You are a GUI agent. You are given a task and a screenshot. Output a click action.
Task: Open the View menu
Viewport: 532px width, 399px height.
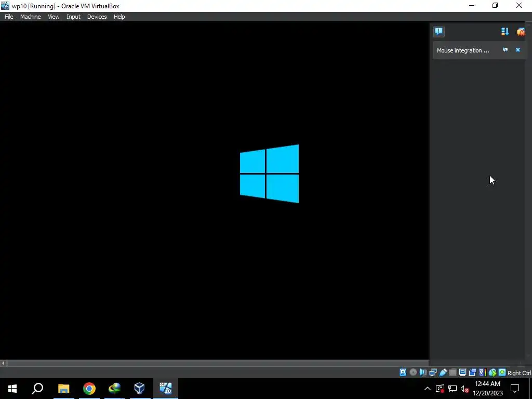54,17
